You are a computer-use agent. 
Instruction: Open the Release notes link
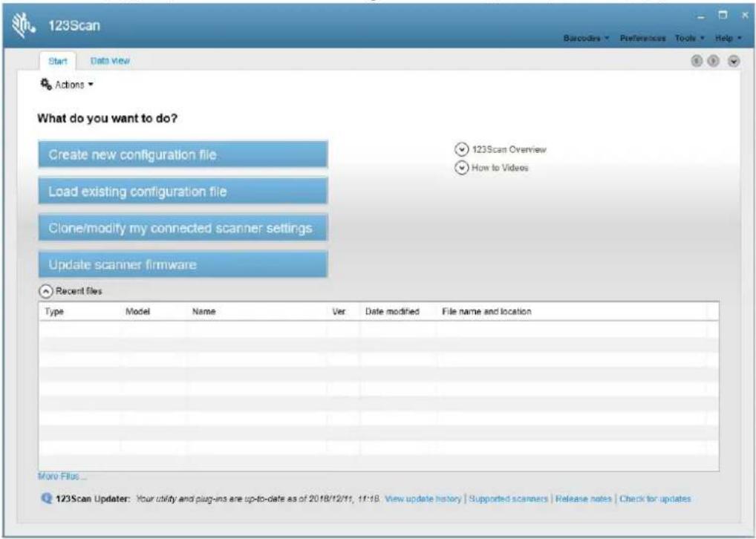point(584,499)
